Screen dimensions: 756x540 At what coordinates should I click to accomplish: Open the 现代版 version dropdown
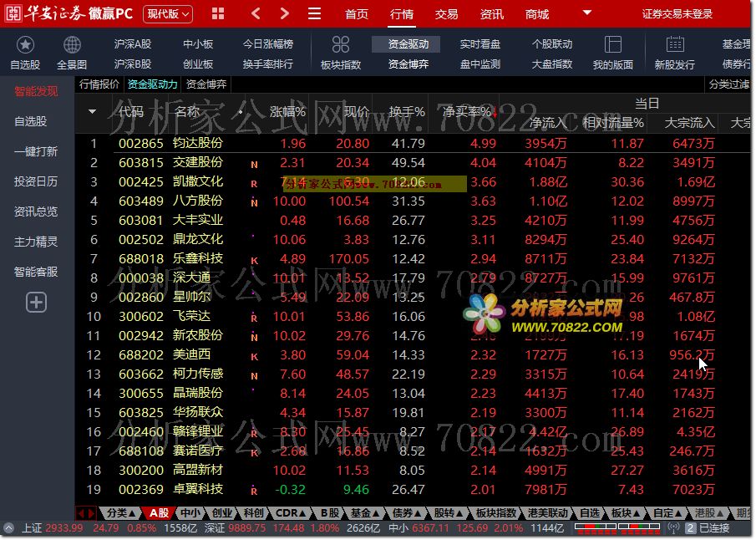tap(168, 14)
